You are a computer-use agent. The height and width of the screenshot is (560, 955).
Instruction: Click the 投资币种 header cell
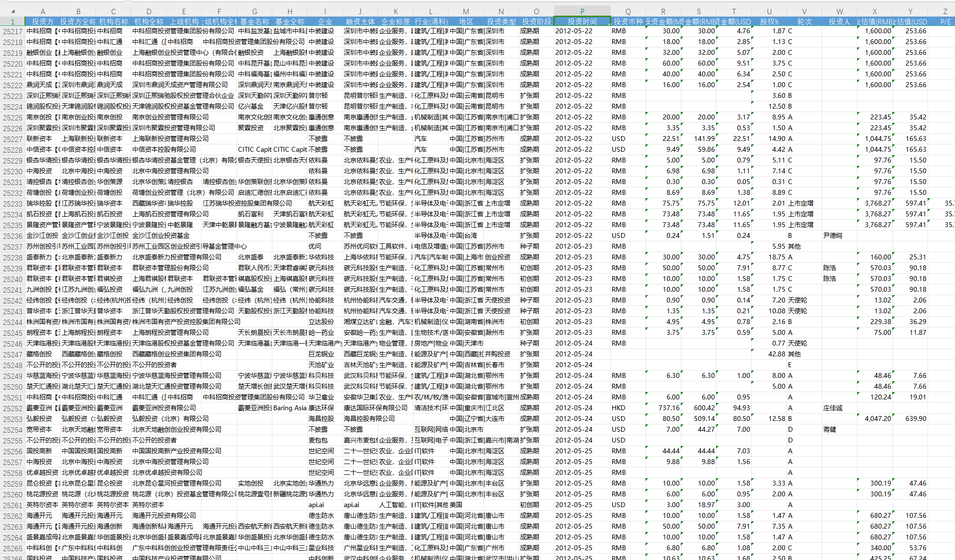tap(628, 22)
